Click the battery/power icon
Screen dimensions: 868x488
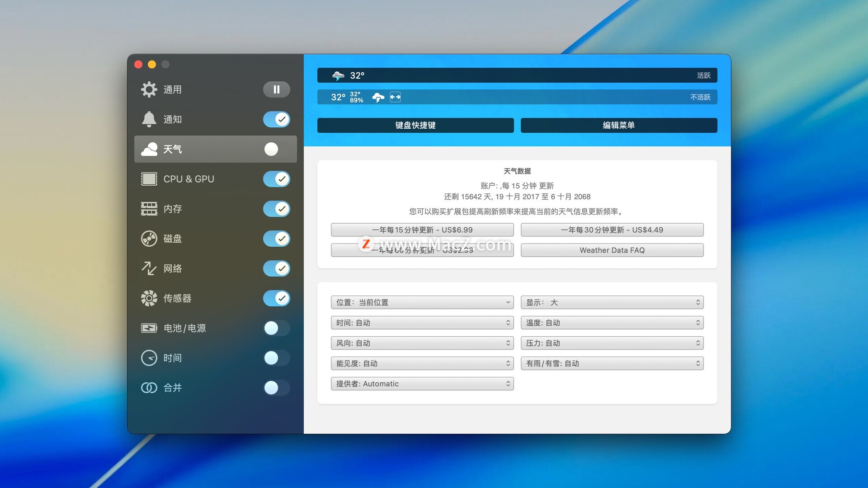coord(149,328)
